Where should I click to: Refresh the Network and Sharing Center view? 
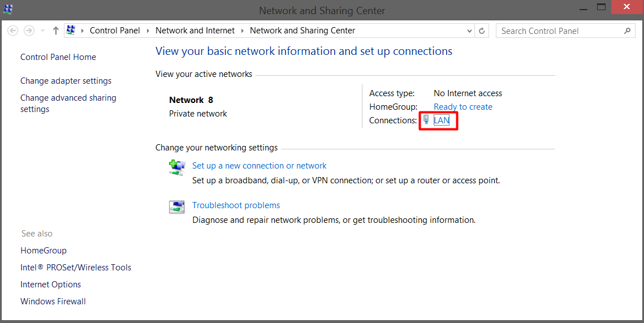coord(482,31)
